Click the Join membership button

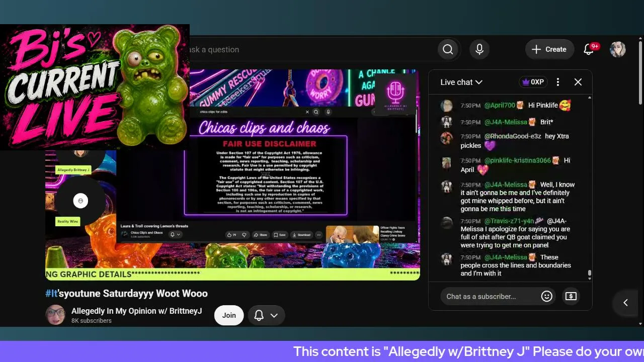click(x=229, y=315)
